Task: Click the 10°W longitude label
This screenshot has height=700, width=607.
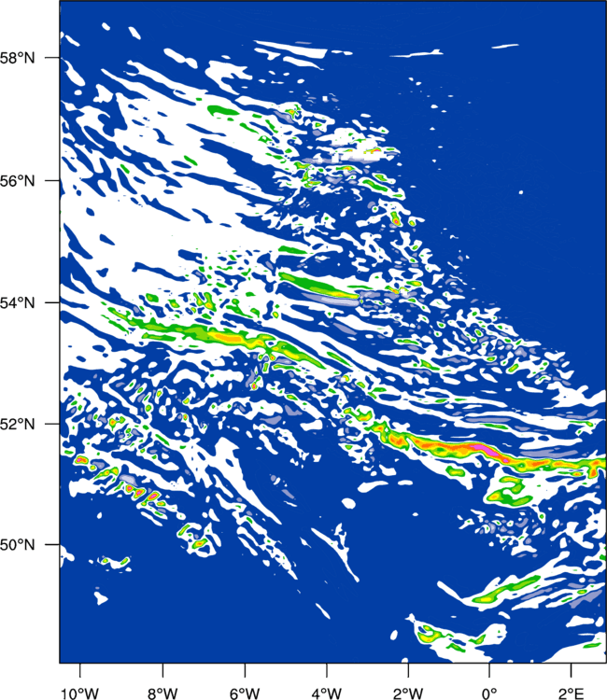Action: click(80, 693)
